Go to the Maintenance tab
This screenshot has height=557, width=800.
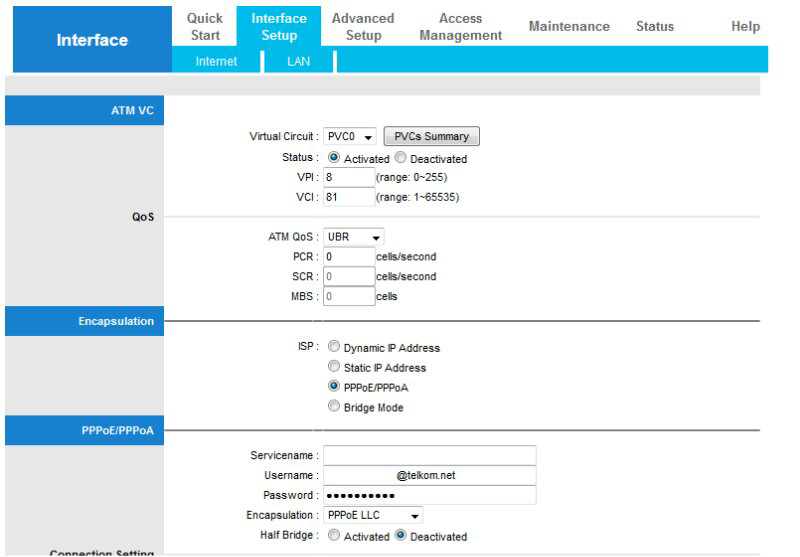point(569,27)
